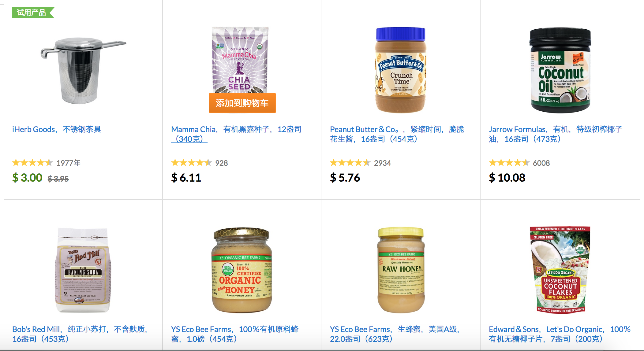Follow the YS Eco Bee Farms organic honey link

coord(235,334)
